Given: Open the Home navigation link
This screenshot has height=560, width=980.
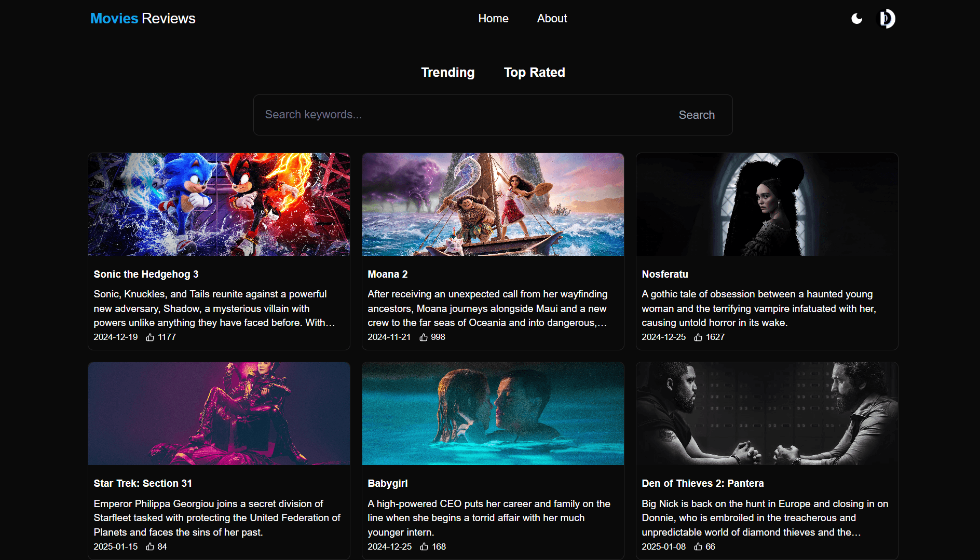Looking at the screenshot, I should point(493,19).
